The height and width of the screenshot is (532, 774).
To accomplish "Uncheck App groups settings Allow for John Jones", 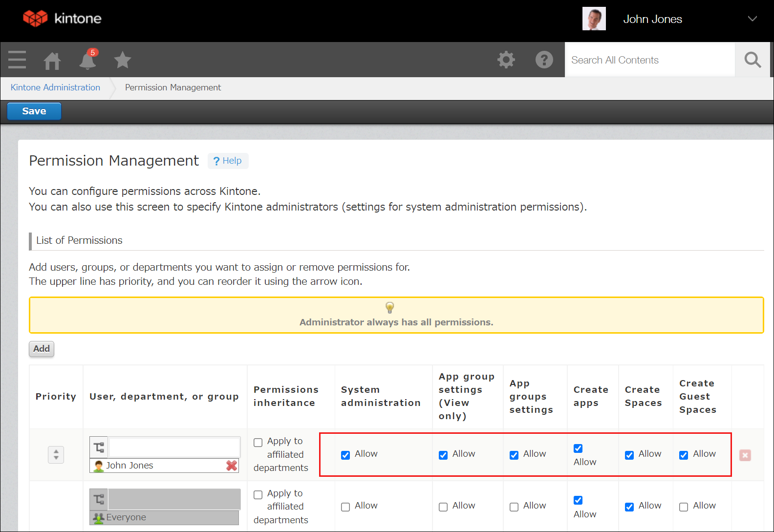I will pyautogui.click(x=514, y=455).
